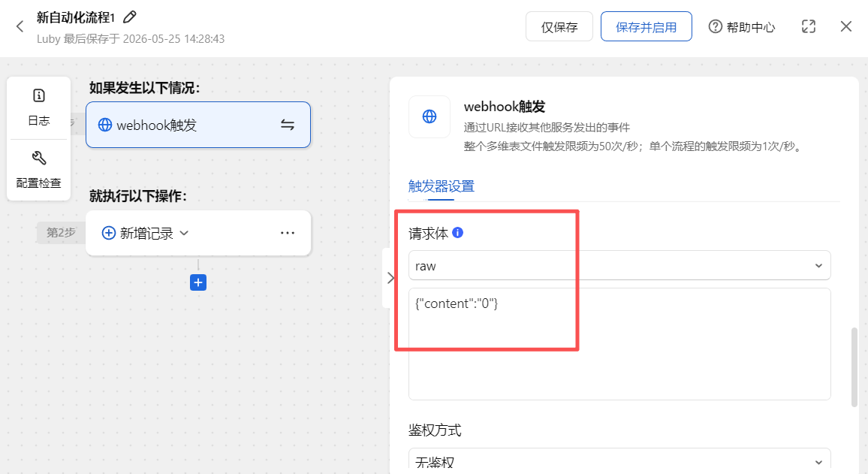Show 请求体 info tooltip icon
This screenshot has height=474, width=868.
pyautogui.click(x=458, y=233)
